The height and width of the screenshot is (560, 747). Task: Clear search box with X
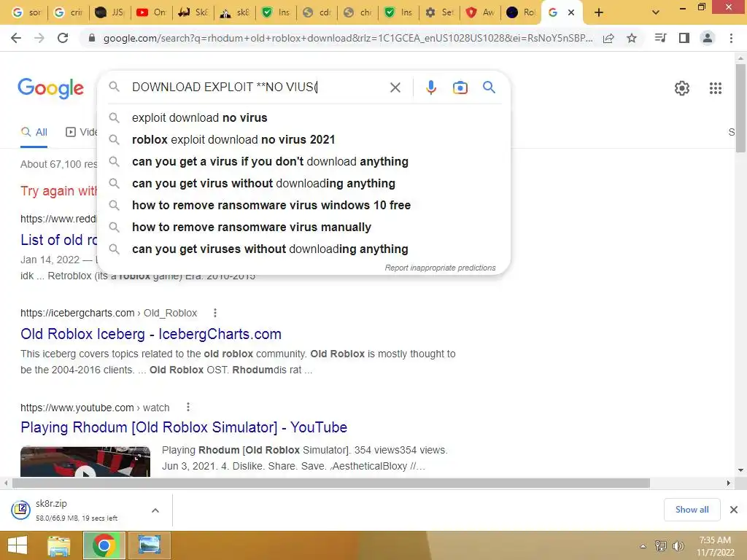[x=395, y=87]
